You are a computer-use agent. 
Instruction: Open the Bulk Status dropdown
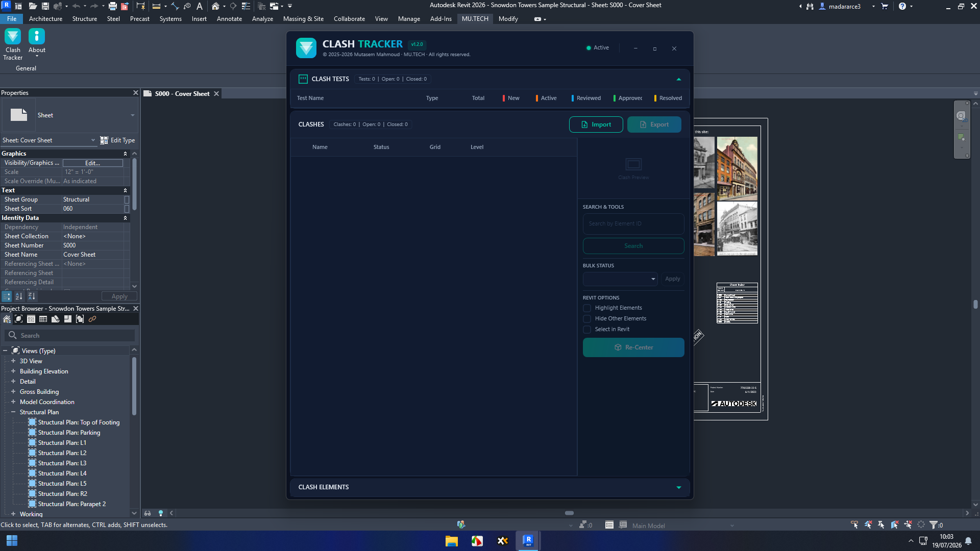(x=620, y=279)
